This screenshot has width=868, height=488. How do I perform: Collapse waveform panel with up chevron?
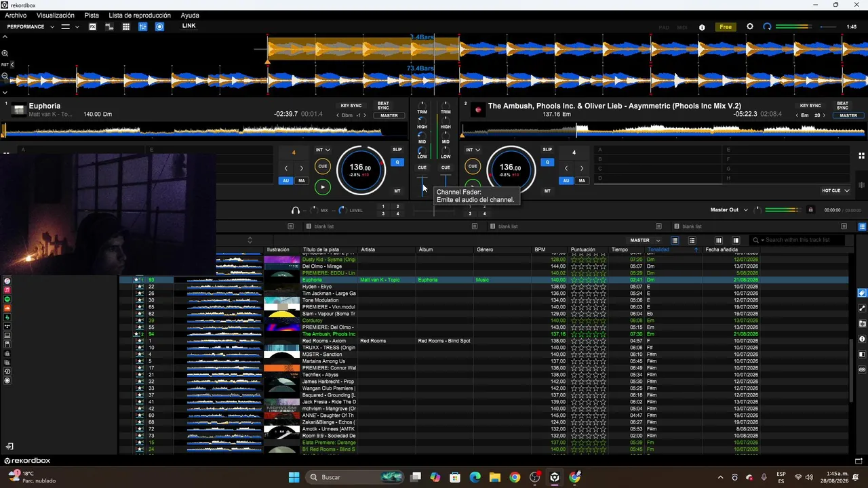point(5,37)
